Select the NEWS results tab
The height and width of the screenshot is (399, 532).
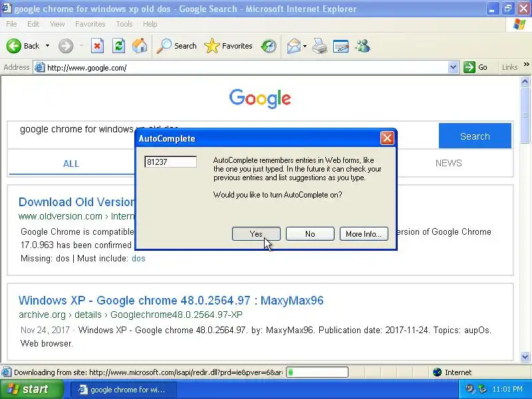pyautogui.click(x=448, y=163)
